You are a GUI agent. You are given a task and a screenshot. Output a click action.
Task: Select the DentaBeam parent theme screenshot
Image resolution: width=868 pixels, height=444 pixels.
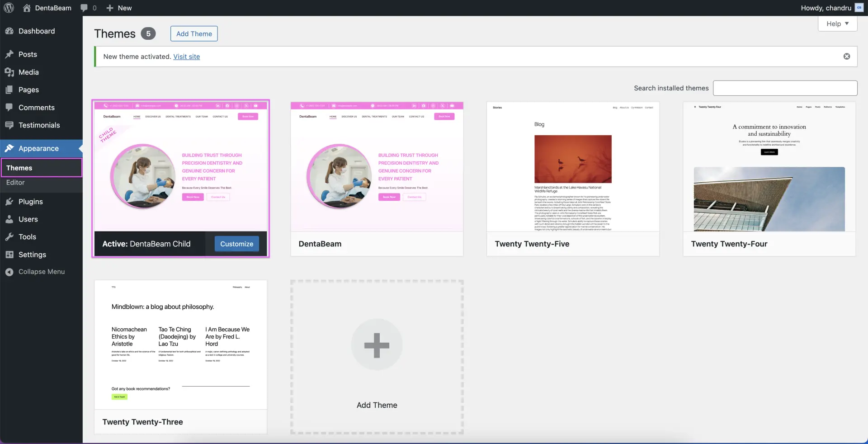pos(377,166)
